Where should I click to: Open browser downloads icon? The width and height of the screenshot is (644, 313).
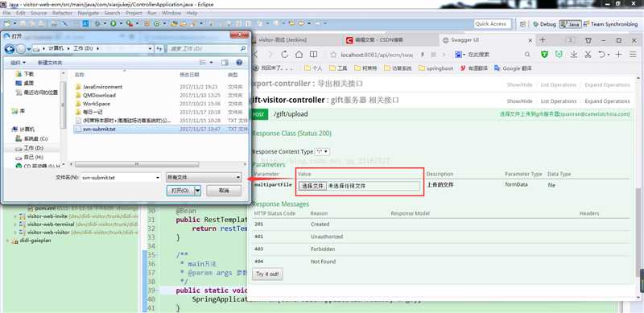click(x=573, y=54)
